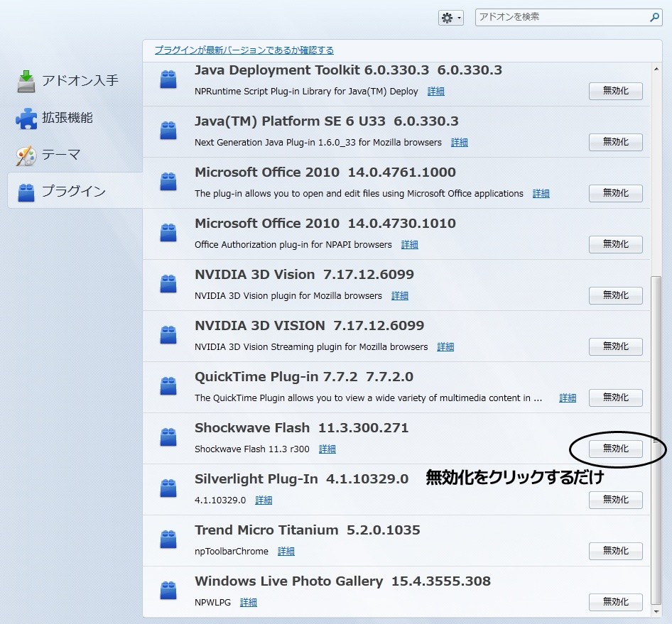Disable NVIDIA 3D Vision plugin

pyautogui.click(x=615, y=295)
